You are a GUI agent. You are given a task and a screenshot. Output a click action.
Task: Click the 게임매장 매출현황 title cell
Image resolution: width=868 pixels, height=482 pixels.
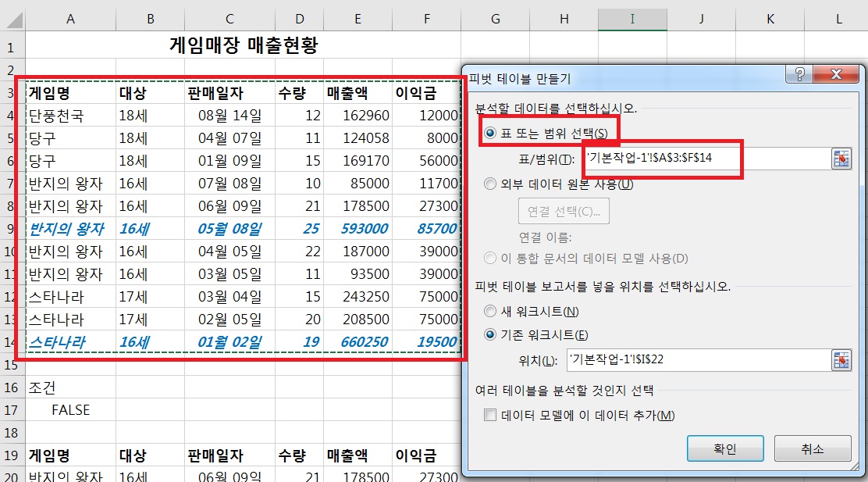[x=243, y=46]
